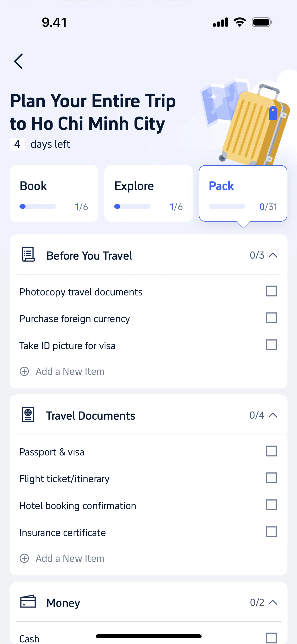
Task: Tap the Pack progress bar
Action: point(227,207)
